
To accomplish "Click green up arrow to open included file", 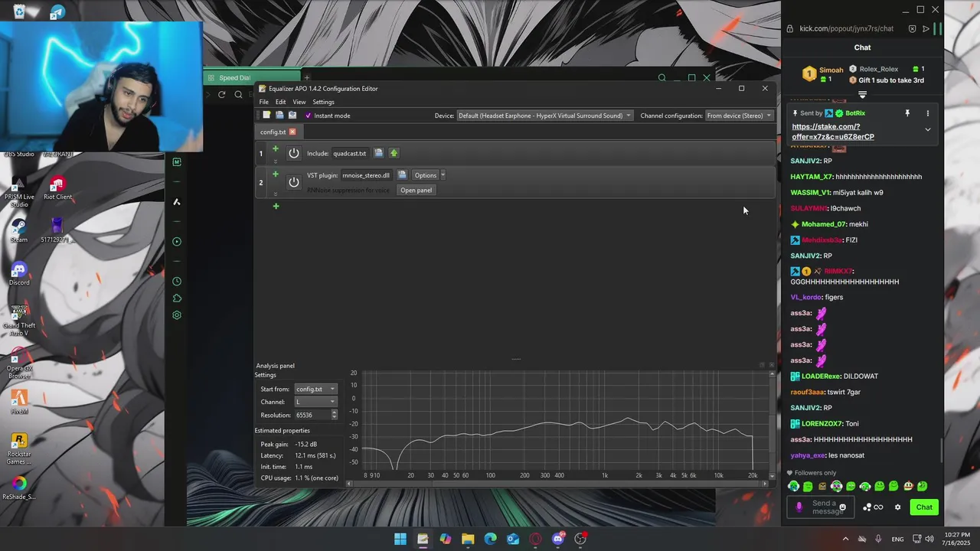I will [394, 153].
